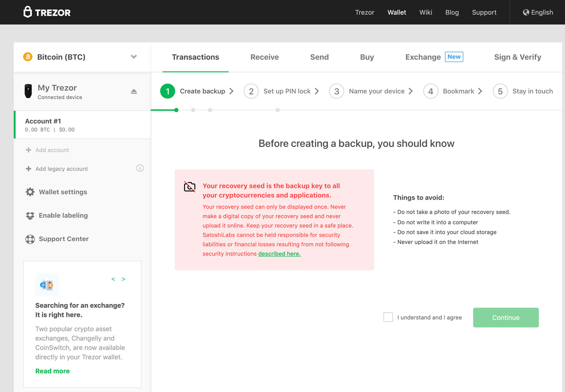Click 'Searching for an exchange?' heading
This screenshot has height=392, width=565.
click(x=80, y=305)
